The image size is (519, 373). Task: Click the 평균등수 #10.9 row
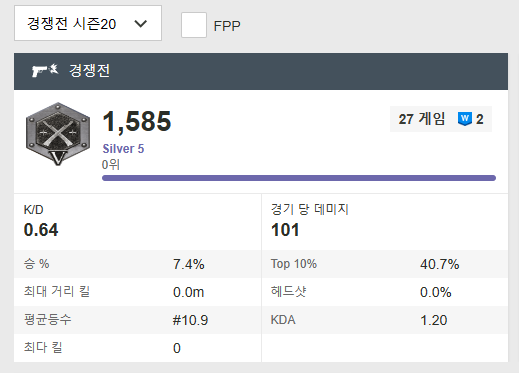click(x=138, y=320)
